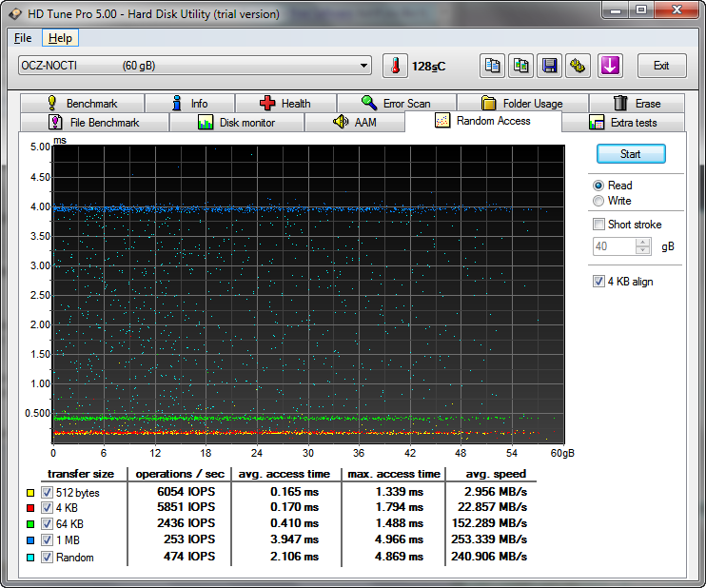Click the avg. speed column header
Screen dimensions: 706x588
(x=496, y=474)
